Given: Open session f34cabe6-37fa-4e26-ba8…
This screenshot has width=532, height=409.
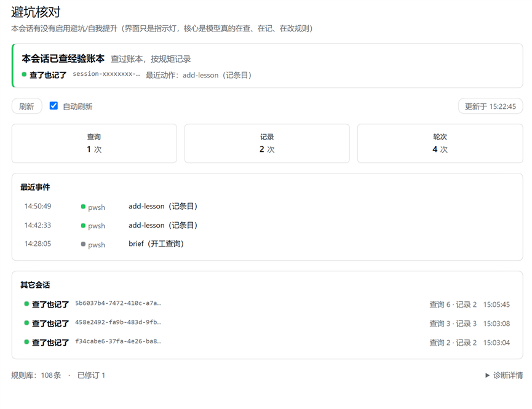Looking at the screenshot, I should 118,341.
